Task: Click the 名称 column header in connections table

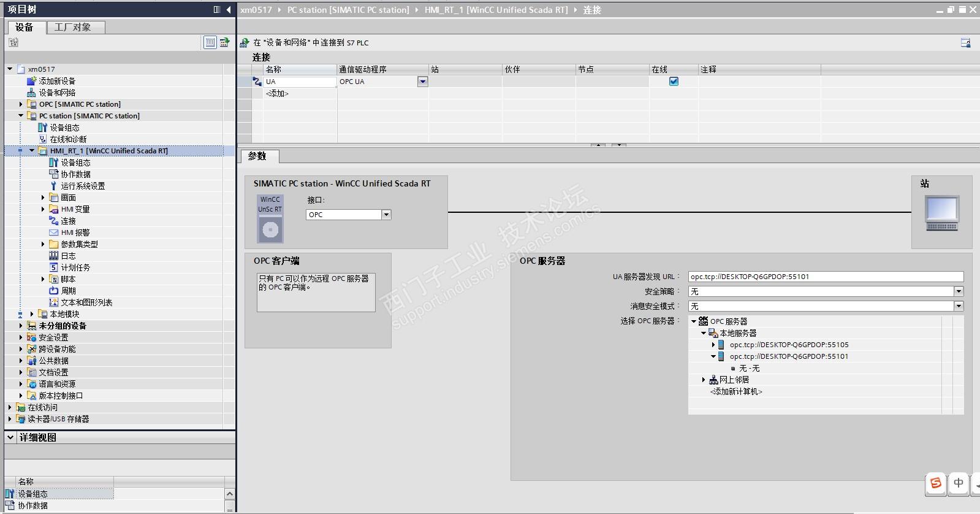Action: point(300,69)
